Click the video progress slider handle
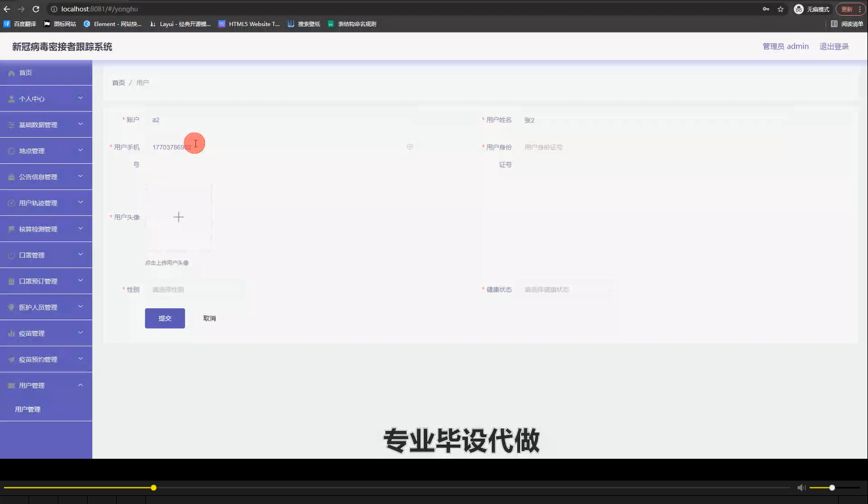Image resolution: width=868 pixels, height=504 pixels. [153, 487]
